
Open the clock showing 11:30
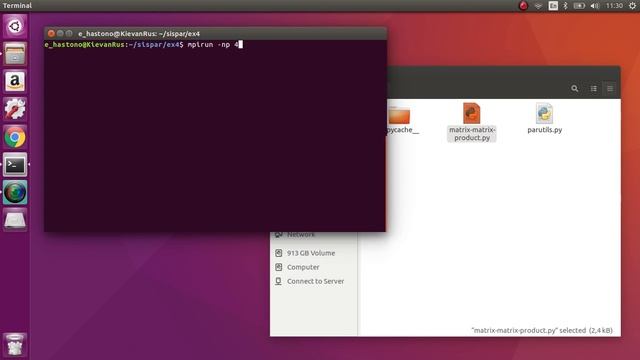pos(614,6)
